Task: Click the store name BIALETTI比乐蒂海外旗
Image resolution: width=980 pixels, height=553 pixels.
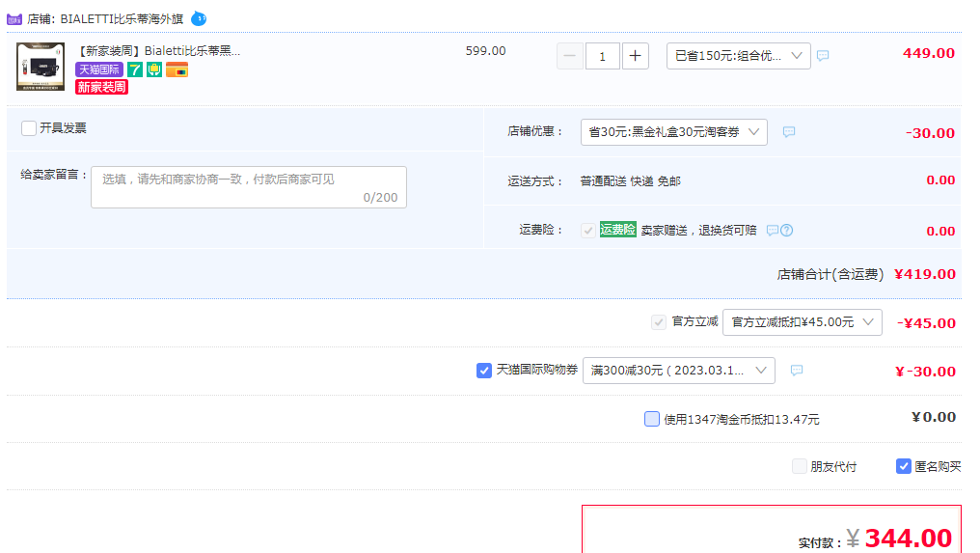Action: (122, 19)
